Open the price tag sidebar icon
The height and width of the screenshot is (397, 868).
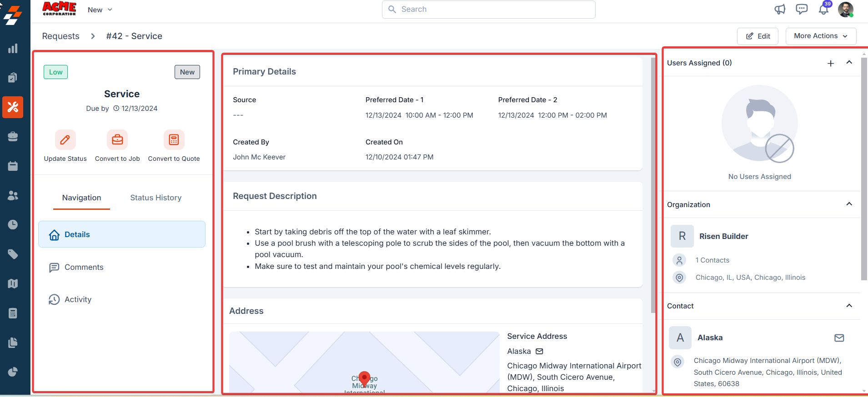[x=13, y=254]
